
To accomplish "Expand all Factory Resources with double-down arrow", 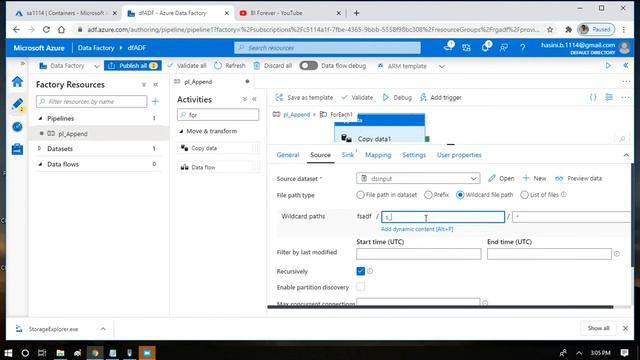I will pyautogui.click(x=144, y=85).
